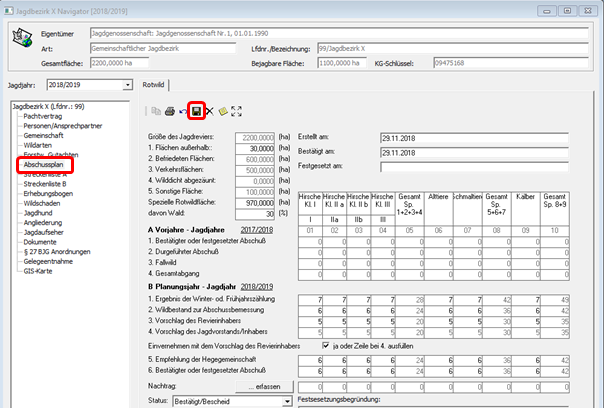Image resolution: width=604 pixels, height=408 pixels.
Task: Click the greyed copy icon in the toolbar
Action: 155,111
